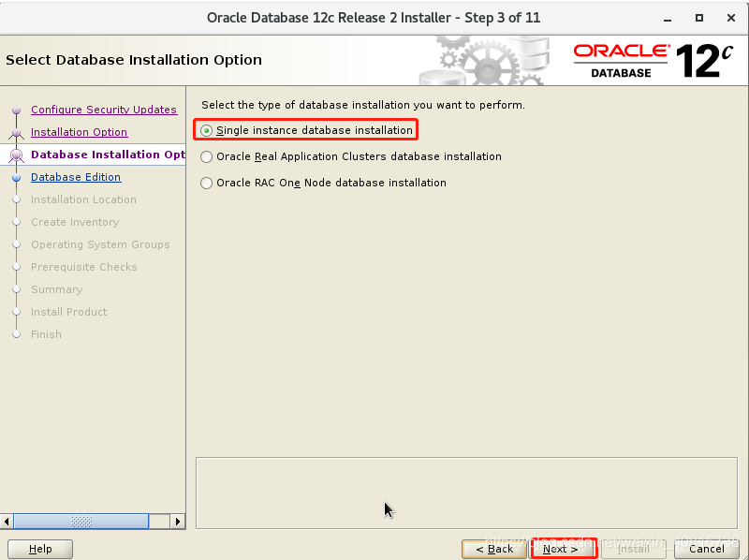Click the Summary step text
This screenshot has width=749, height=560.
pyautogui.click(x=57, y=289)
